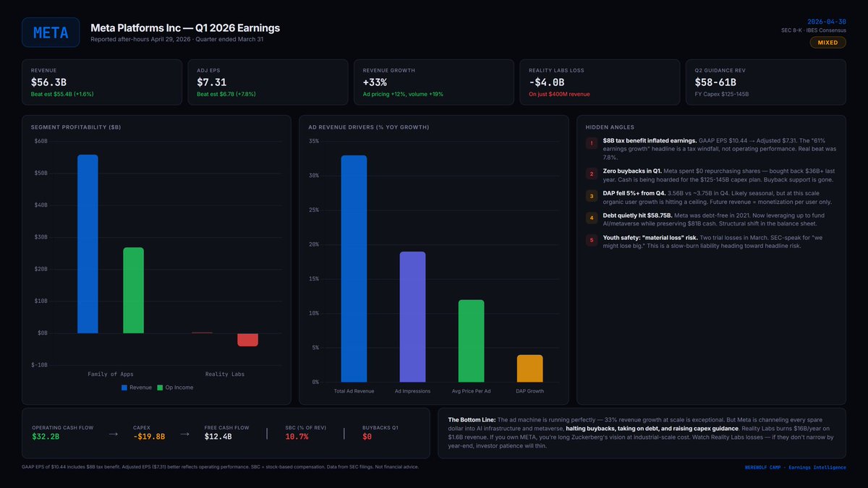Select the blue Family of Apps revenue bar
This screenshot has height=488, width=868.
click(88, 244)
